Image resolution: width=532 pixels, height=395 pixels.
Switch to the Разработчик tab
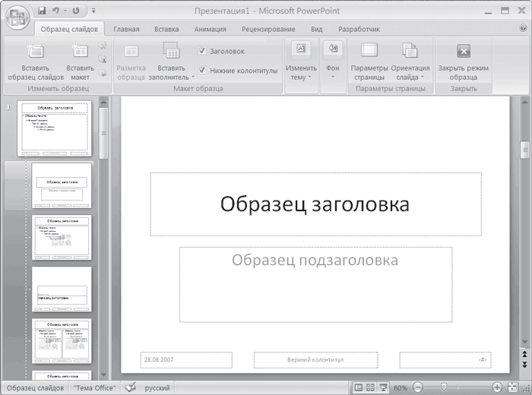tap(359, 29)
